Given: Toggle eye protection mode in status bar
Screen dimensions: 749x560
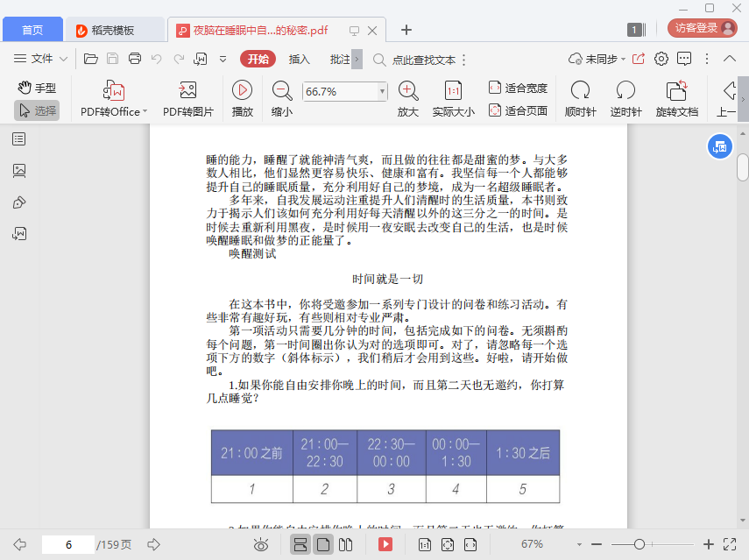Looking at the screenshot, I should pyautogui.click(x=260, y=544).
